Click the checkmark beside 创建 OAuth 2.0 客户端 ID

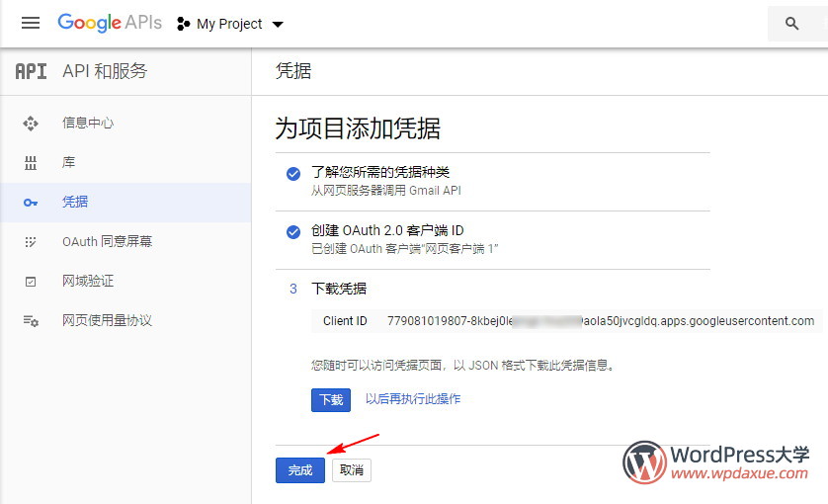coord(293,232)
